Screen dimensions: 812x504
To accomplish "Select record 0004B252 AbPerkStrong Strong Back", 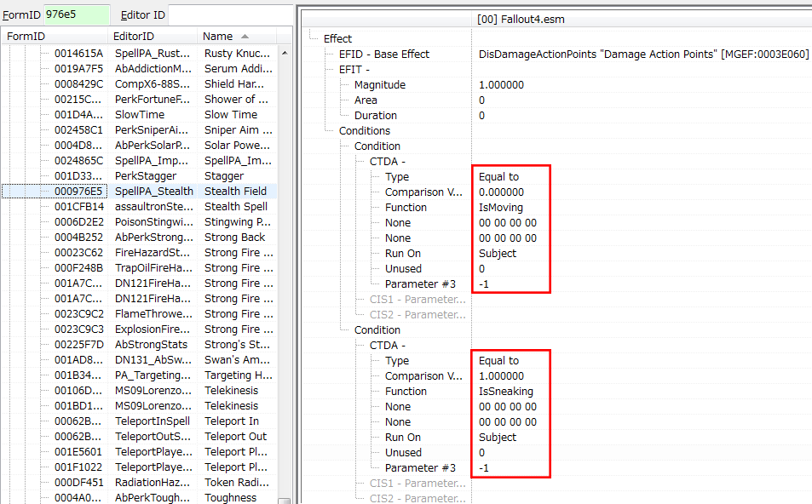I will [x=139, y=237].
